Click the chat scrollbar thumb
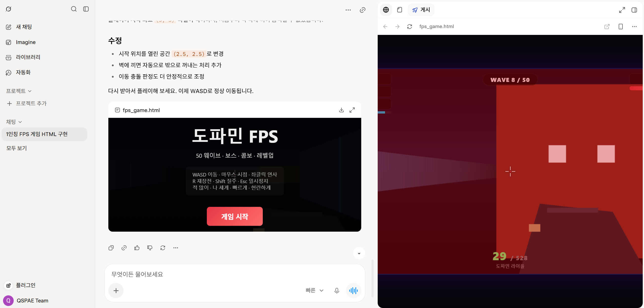Screen dimensions: 644x308 point(372,278)
